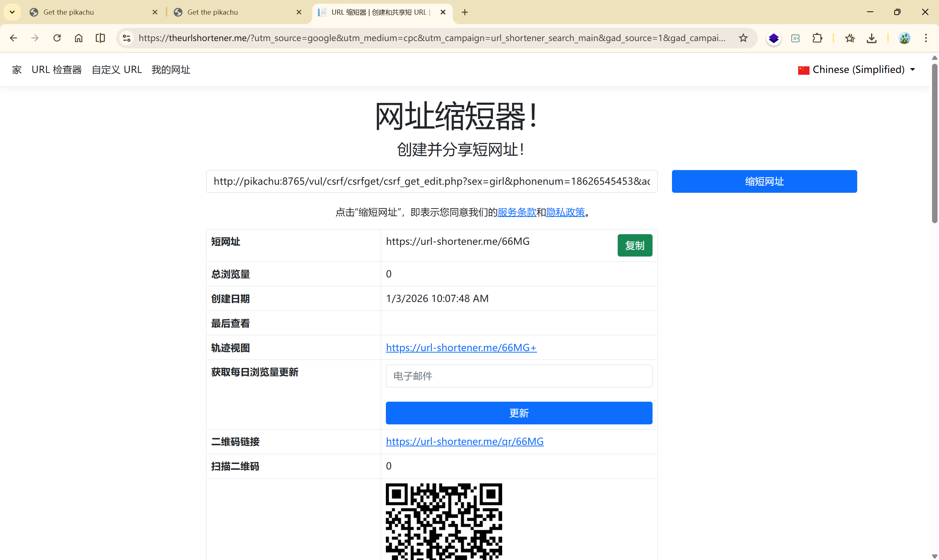Click the browser reload icon
939x560 pixels.
coord(57,38)
